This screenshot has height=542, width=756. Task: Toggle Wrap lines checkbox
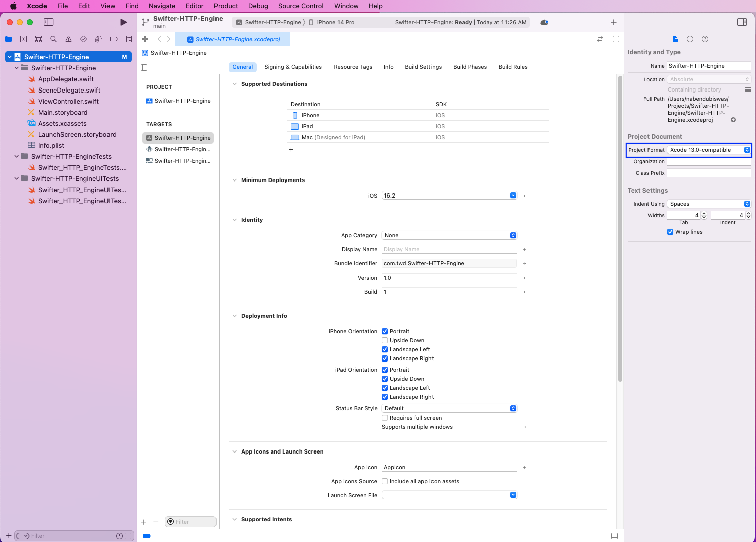[x=670, y=232]
